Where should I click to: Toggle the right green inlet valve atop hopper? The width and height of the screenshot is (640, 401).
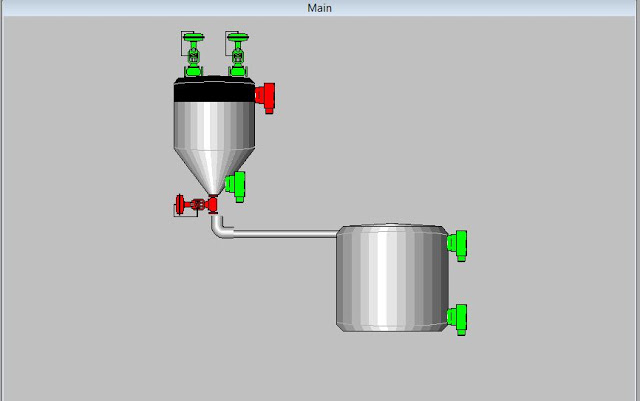pos(238,54)
